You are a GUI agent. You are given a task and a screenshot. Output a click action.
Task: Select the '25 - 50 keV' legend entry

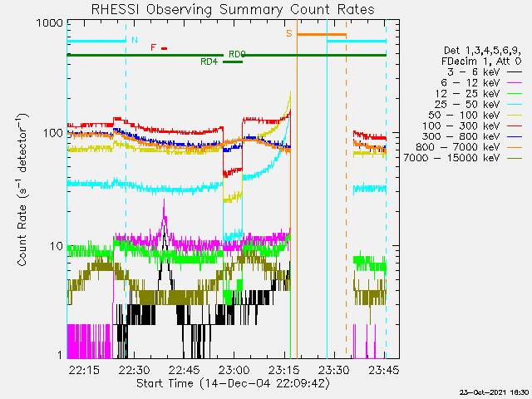click(479, 104)
